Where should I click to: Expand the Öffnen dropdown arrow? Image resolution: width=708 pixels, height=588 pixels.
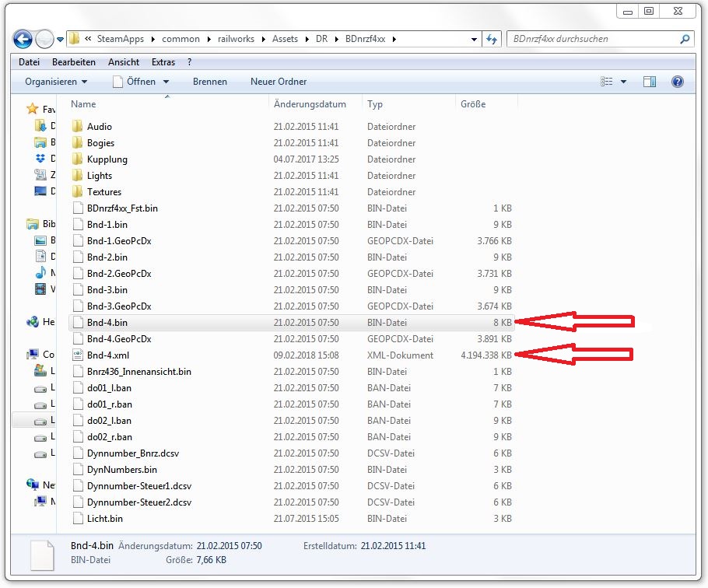point(166,82)
